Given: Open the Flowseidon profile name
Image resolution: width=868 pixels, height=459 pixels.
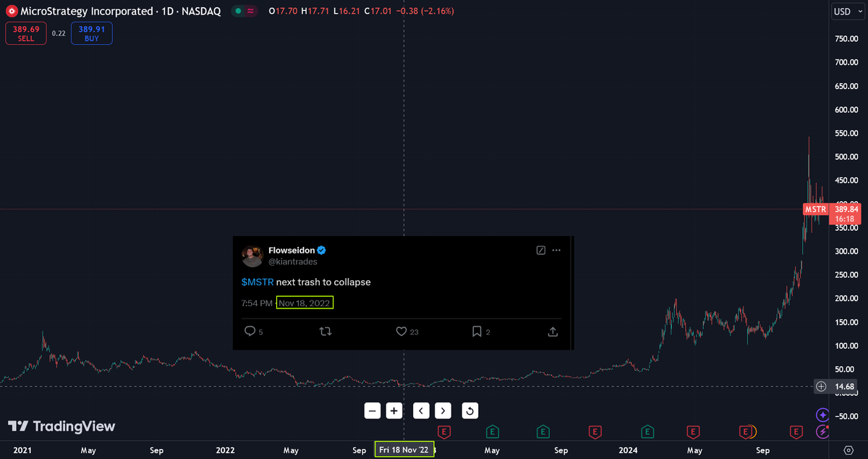Looking at the screenshot, I should coord(291,250).
